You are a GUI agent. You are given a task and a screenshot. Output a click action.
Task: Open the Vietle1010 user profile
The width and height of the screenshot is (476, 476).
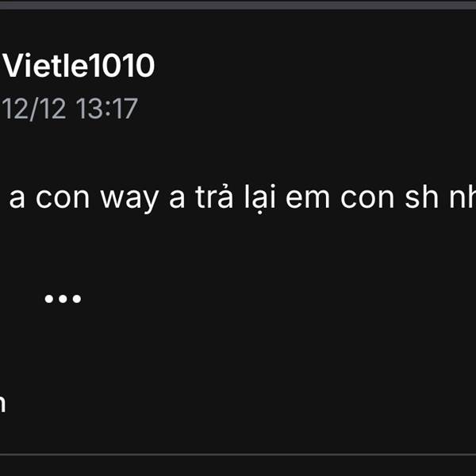coord(79,66)
